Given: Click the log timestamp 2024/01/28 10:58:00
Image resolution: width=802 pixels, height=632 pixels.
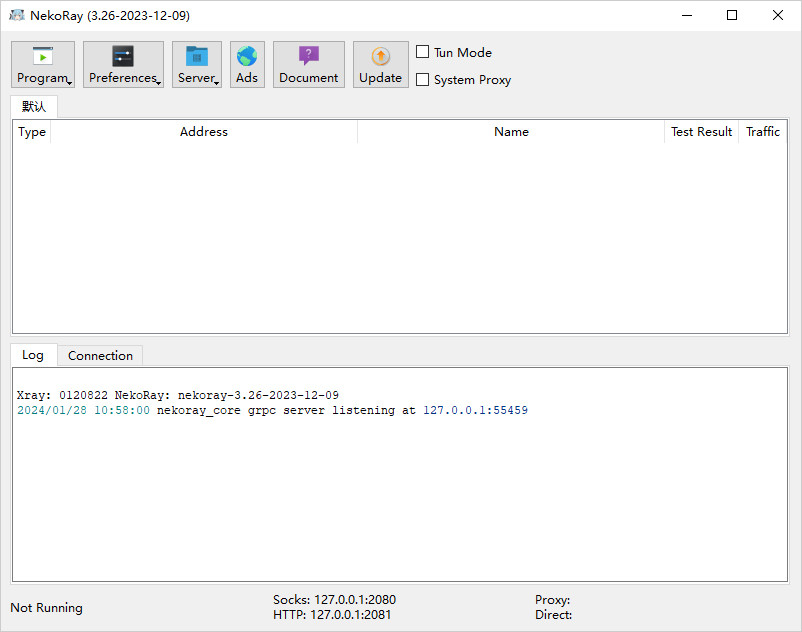Looking at the screenshot, I should [83, 410].
